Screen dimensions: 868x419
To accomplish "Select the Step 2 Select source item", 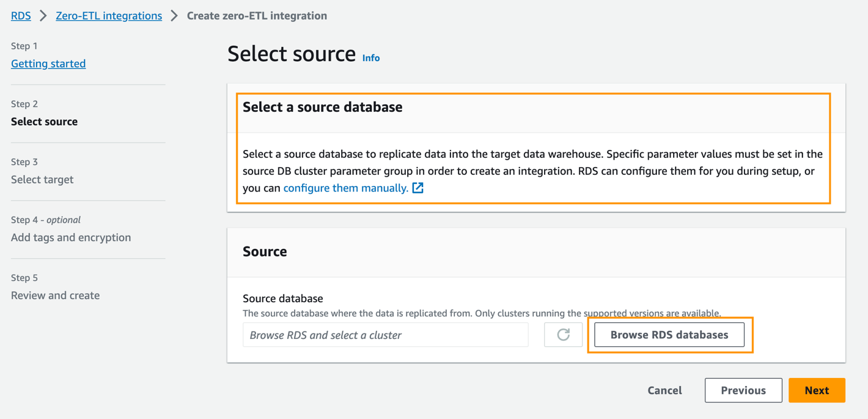I will 44,121.
